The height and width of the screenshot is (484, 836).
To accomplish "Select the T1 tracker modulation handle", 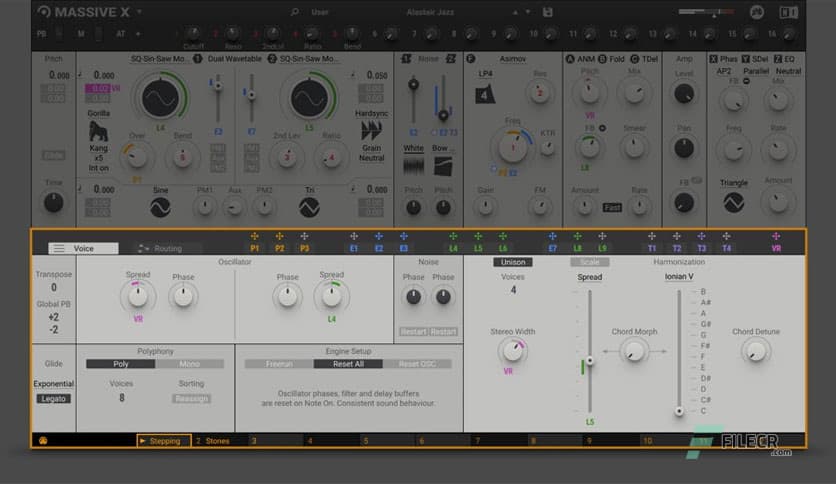I will click(652, 236).
